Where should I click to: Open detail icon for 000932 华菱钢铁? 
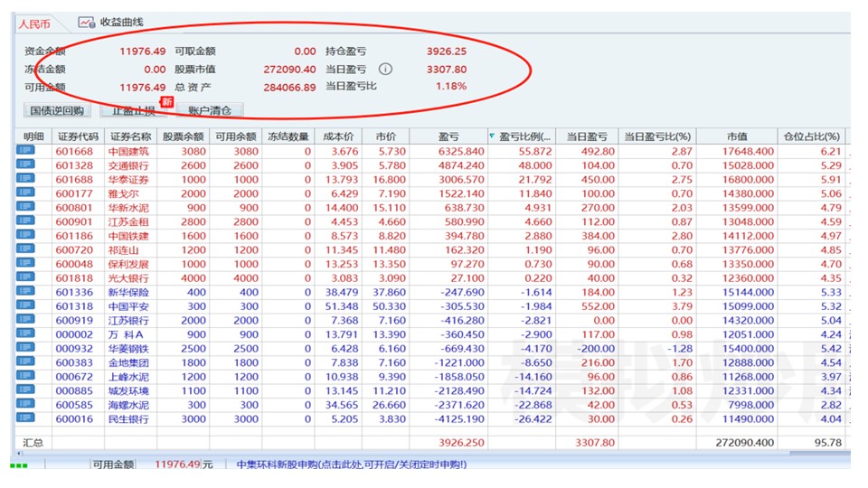pyautogui.click(x=26, y=347)
